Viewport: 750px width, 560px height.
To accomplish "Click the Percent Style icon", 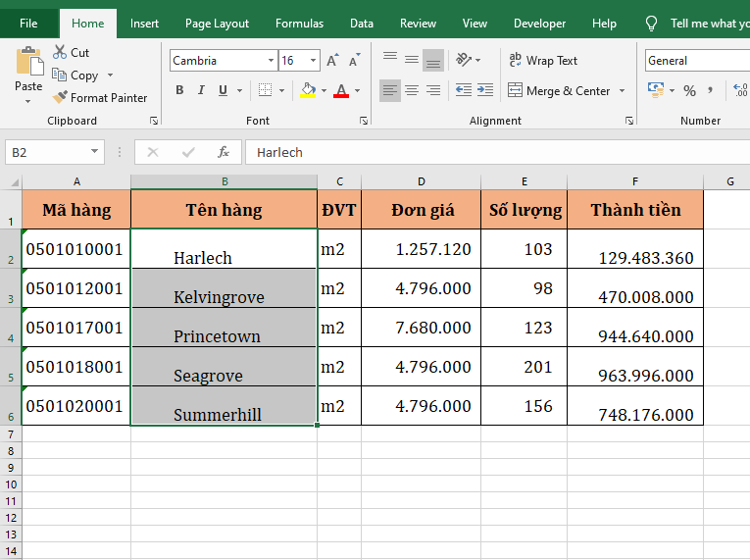I will coord(689,91).
